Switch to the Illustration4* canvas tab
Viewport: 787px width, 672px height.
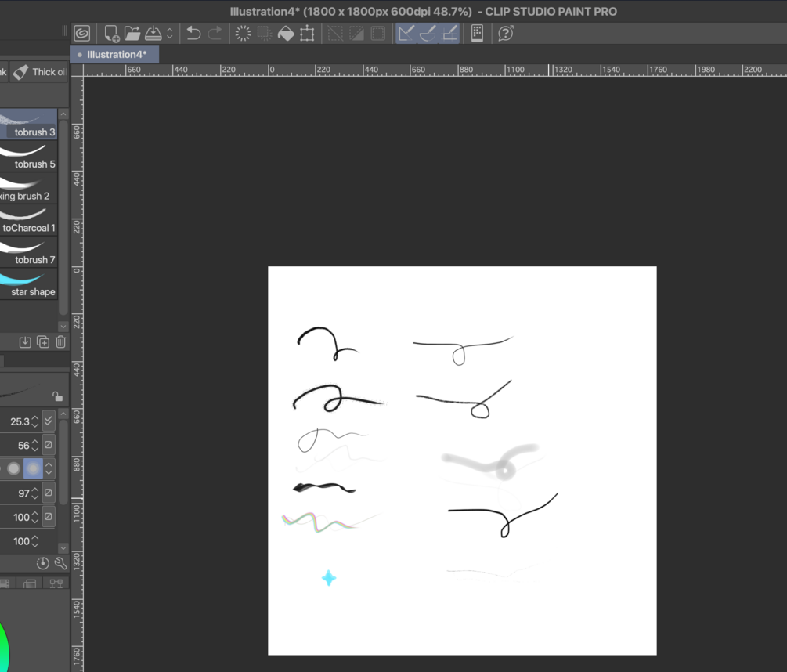click(x=115, y=54)
